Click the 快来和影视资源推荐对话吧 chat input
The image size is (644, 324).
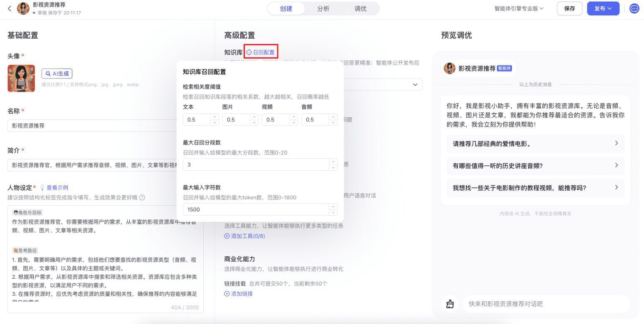pos(546,304)
